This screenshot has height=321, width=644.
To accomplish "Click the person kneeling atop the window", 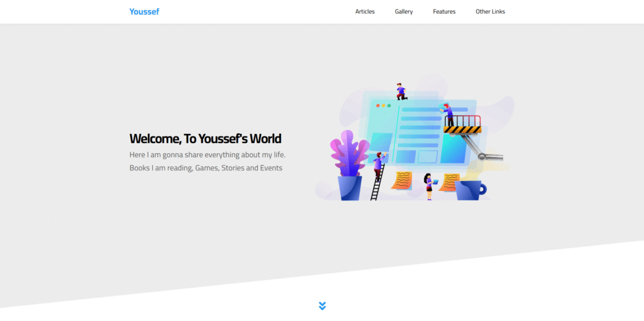I will [x=401, y=92].
